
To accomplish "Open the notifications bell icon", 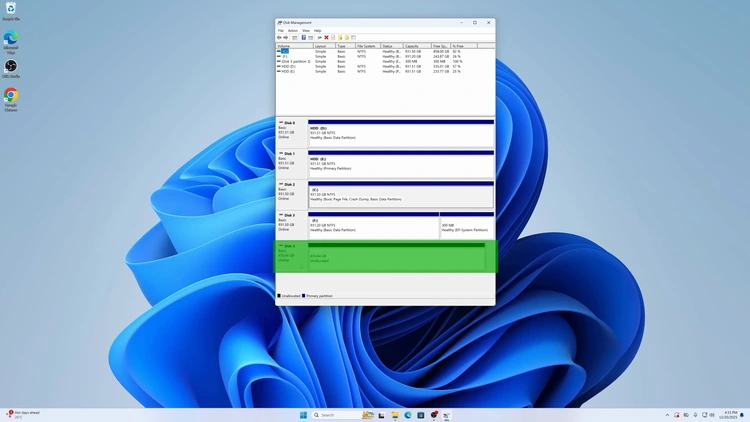I will tap(742, 415).
